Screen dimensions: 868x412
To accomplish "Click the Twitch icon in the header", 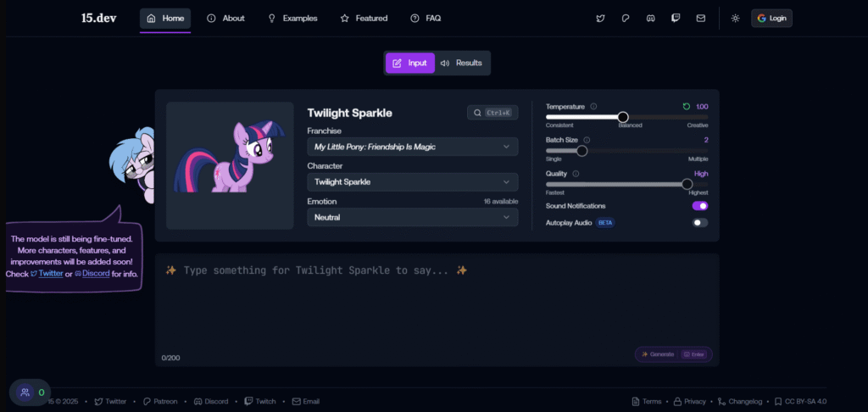I will pos(675,18).
